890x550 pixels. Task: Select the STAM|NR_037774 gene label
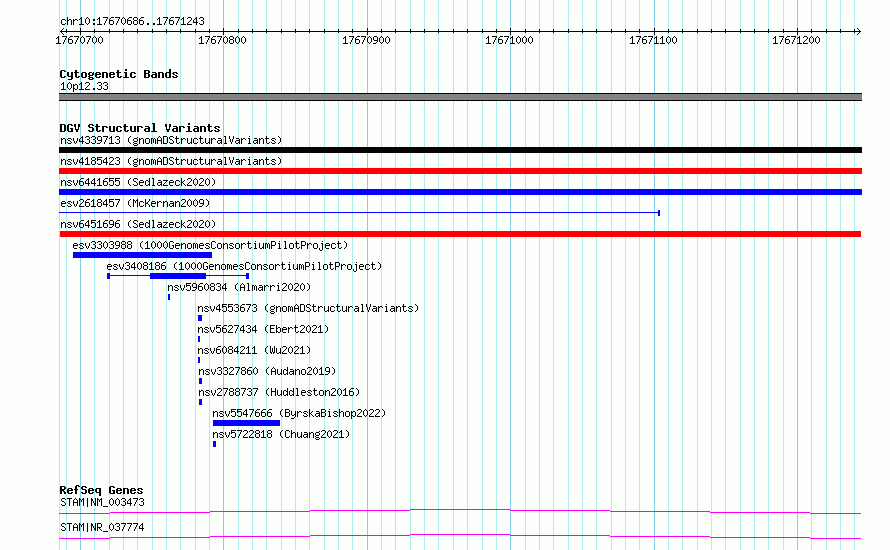point(102,527)
